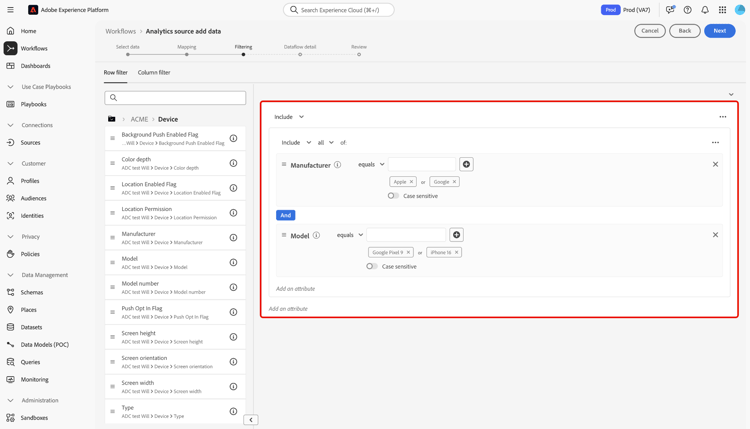Viewport: 750px width, 429px height.
Task: Collapse the Connections sidebar section
Action: [11, 125]
